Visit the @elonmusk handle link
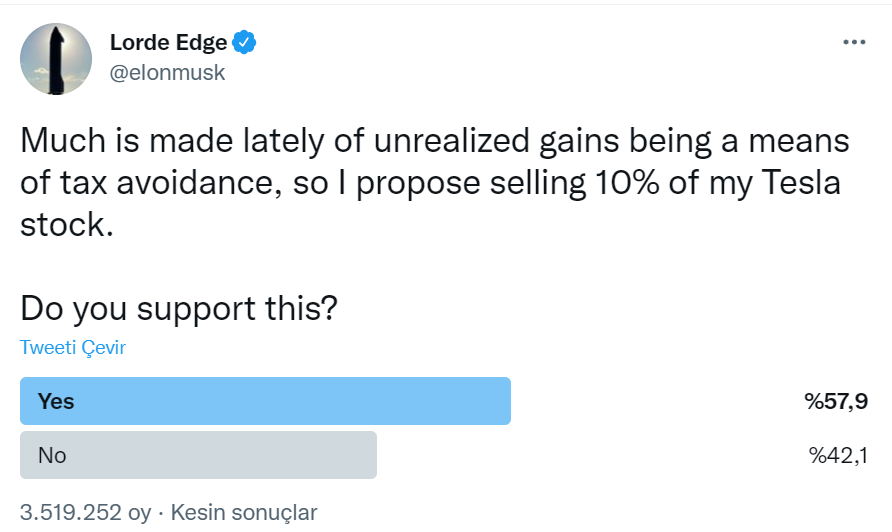The image size is (892, 532). [x=167, y=73]
